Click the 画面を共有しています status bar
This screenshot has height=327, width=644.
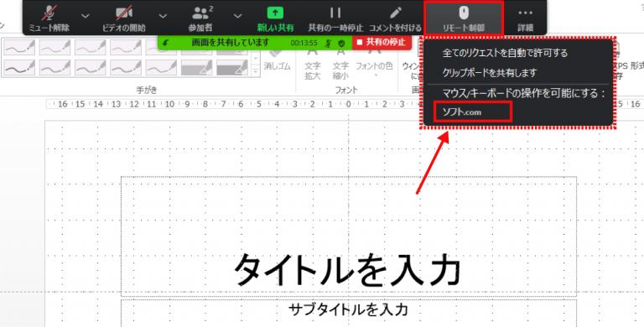pos(255,42)
